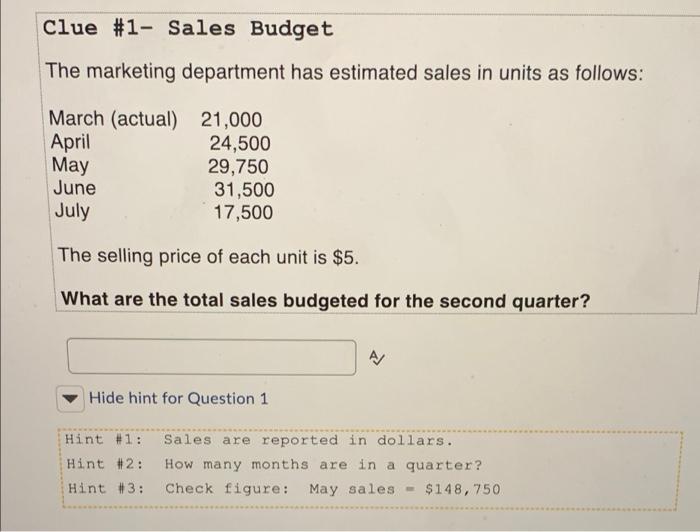Click the July row label
Image resolution: width=700 pixels, height=532 pixels.
click(72, 211)
